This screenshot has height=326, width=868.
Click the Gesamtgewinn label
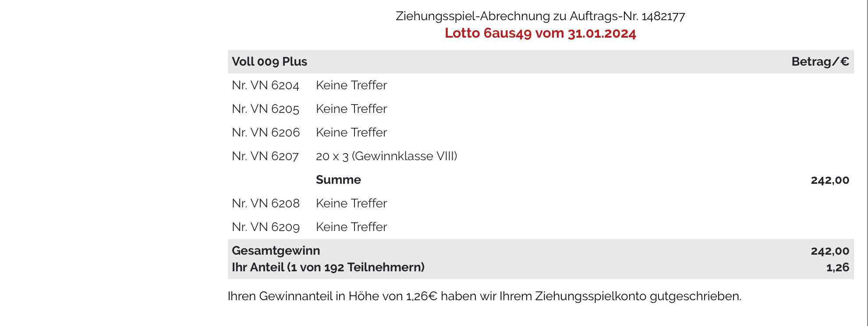click(x=276, y=251)
